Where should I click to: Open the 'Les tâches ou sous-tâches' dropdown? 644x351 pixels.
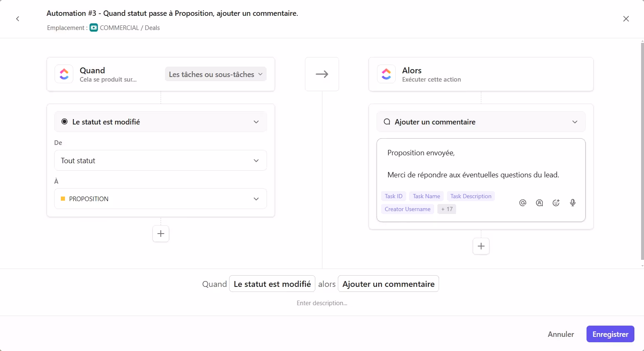[215, 74]
